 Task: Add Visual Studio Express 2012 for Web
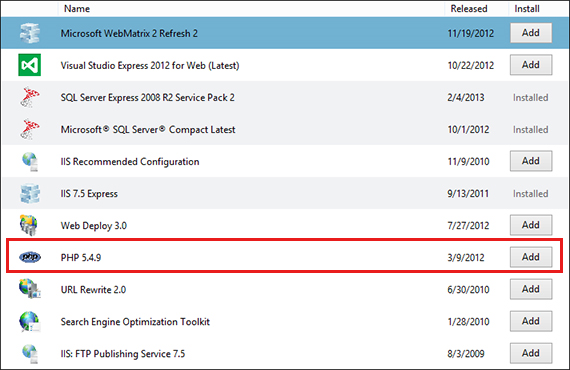531,65
